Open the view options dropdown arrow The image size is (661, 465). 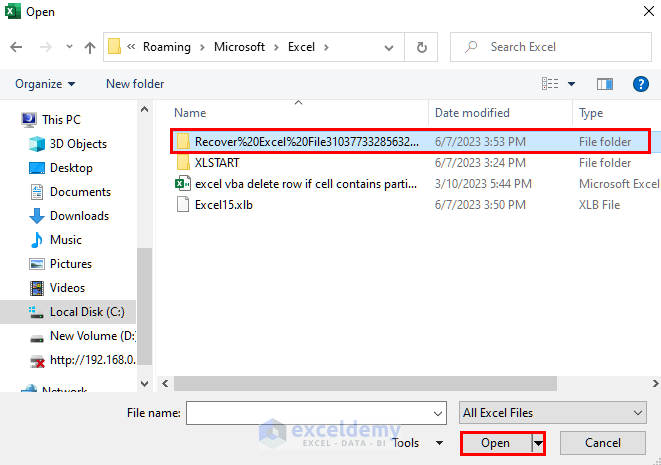click(571, 84)
